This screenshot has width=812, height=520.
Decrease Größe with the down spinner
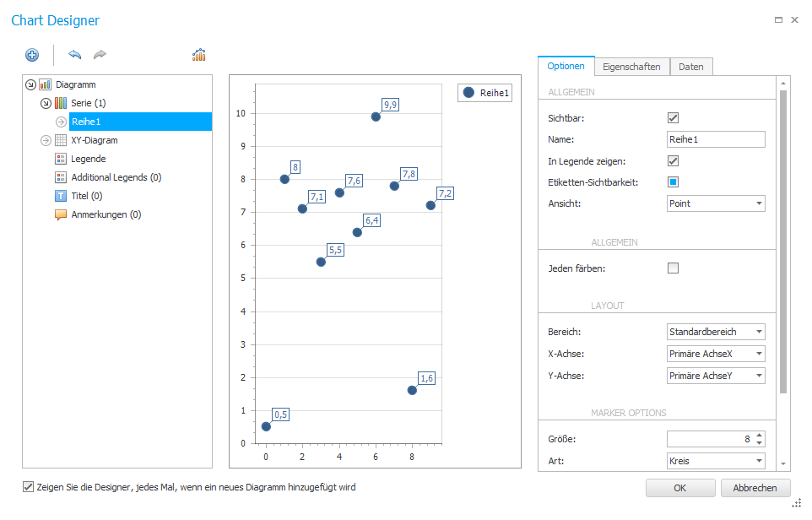click(759, 443)
